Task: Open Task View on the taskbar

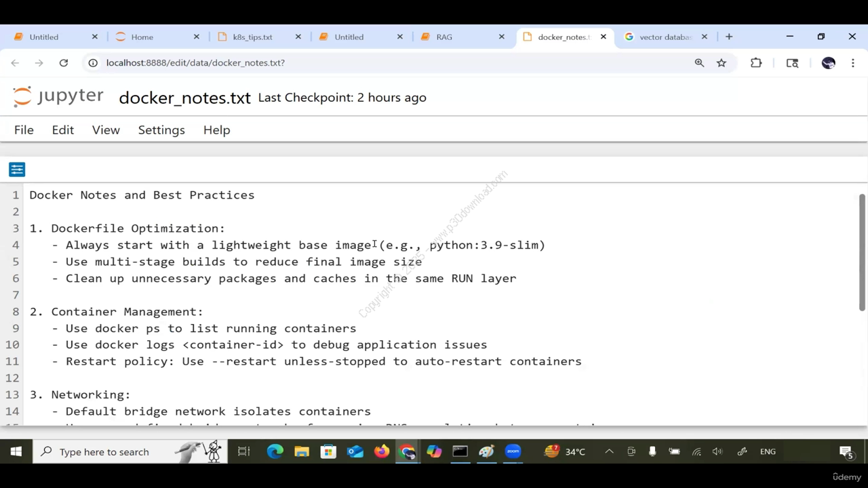Action: (244, 451)
